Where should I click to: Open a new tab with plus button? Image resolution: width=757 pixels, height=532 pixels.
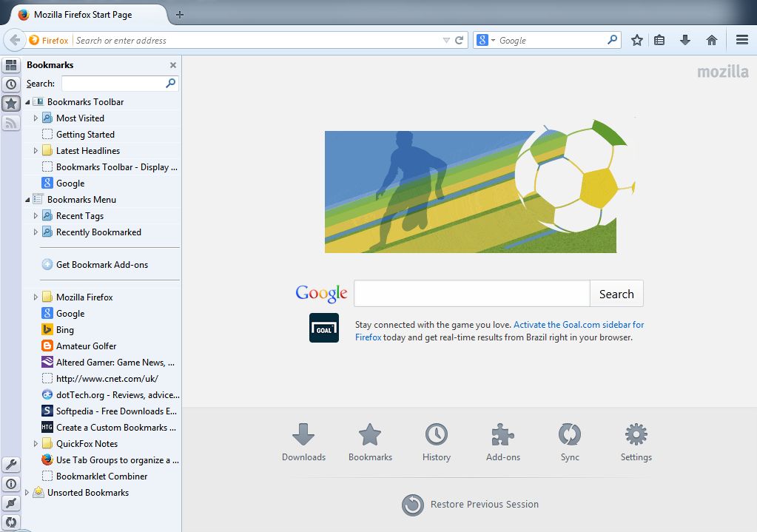180,15
